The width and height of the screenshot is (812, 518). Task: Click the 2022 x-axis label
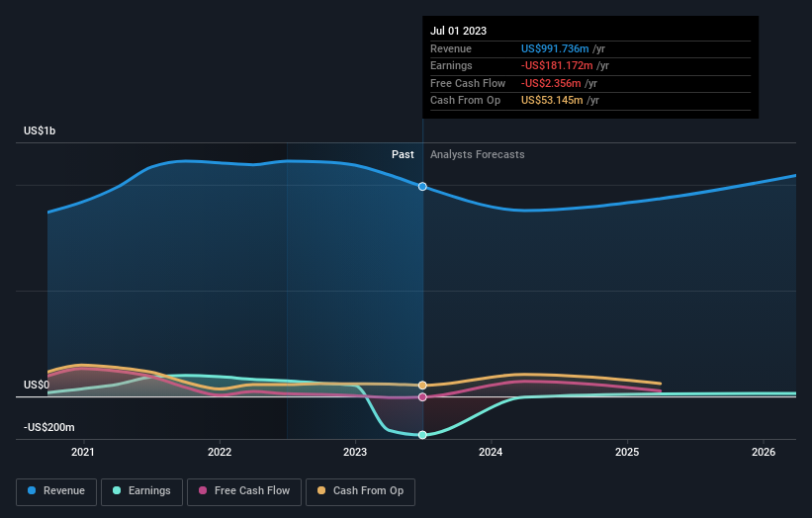[220, 452]
